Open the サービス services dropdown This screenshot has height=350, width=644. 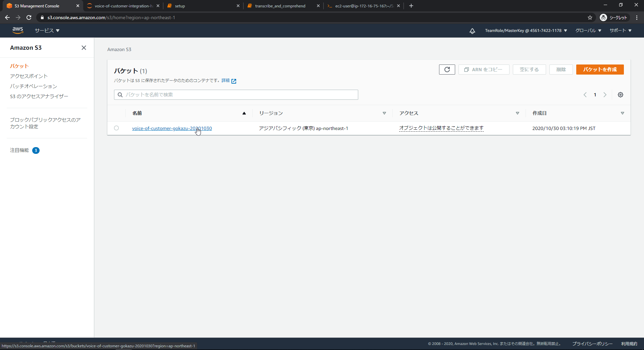click(x=47, y=31)
